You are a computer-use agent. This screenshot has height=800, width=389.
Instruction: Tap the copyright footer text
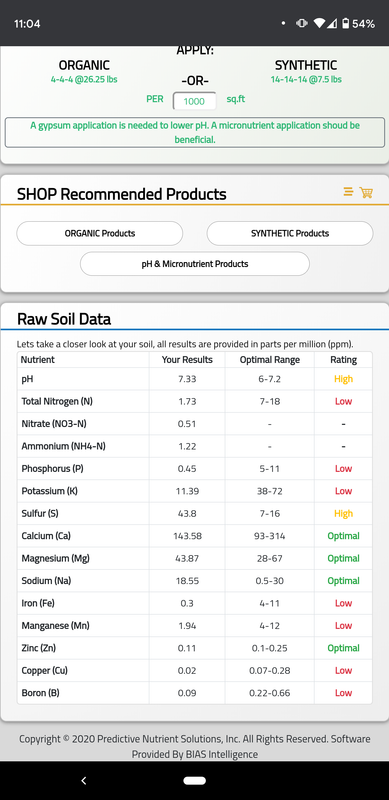[194, 746]
